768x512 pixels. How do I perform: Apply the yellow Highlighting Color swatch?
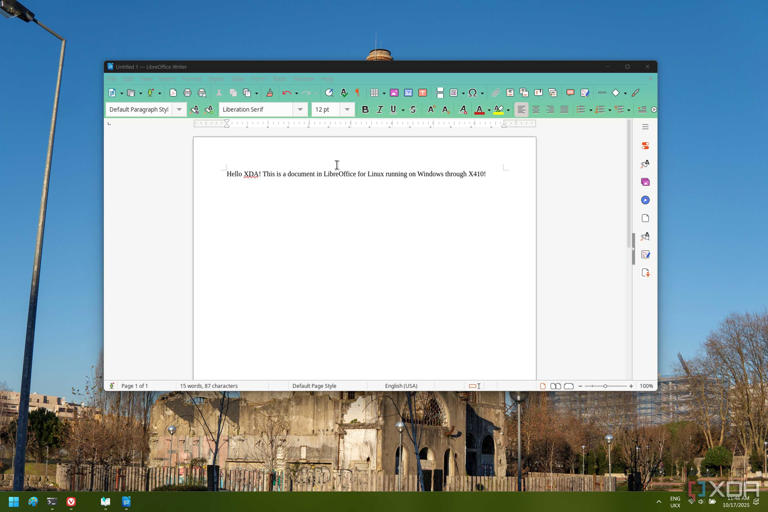(499, 110)
